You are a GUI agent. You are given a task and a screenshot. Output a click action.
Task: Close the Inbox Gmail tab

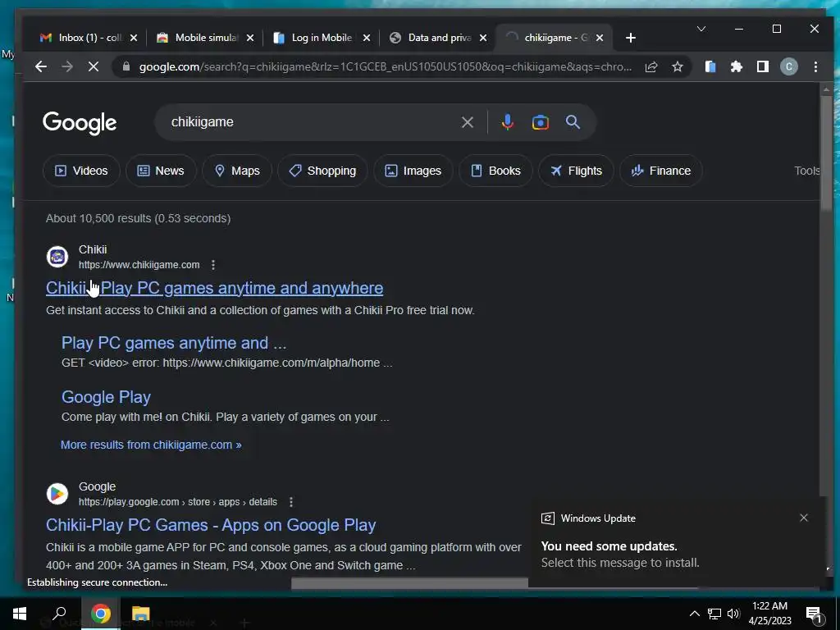pyautogui.click(x=134, y=38)
